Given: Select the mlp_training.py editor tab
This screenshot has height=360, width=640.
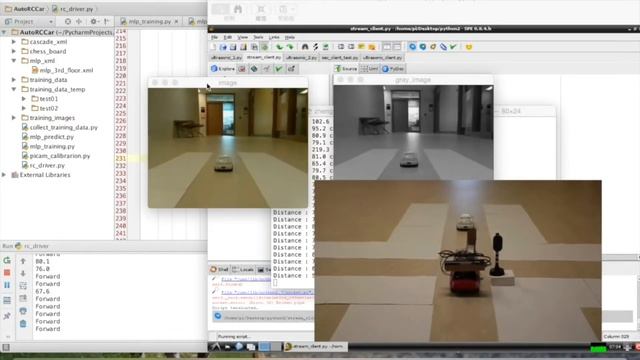Looking at the screenshot, I should pos(149,21).
